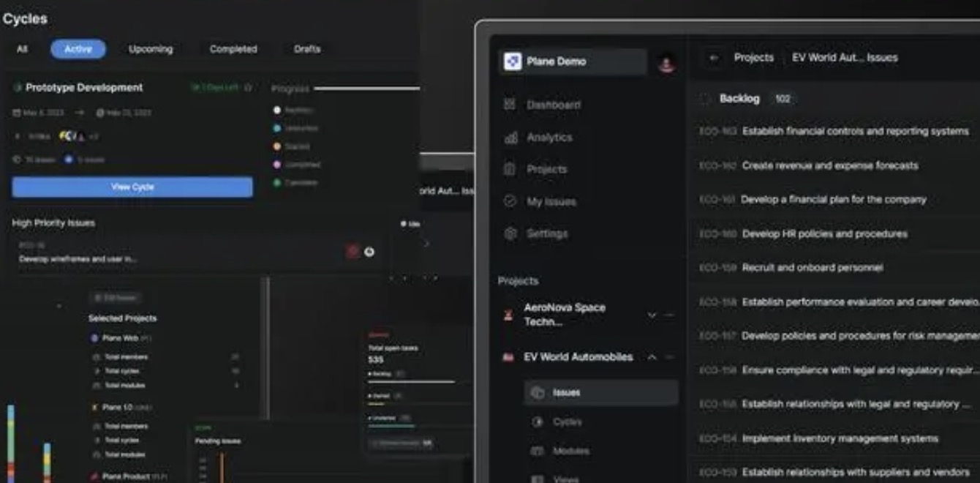Screen dimensions: 980x483
Task: Click the Dashboard grid icon
Action: [510, 105]
